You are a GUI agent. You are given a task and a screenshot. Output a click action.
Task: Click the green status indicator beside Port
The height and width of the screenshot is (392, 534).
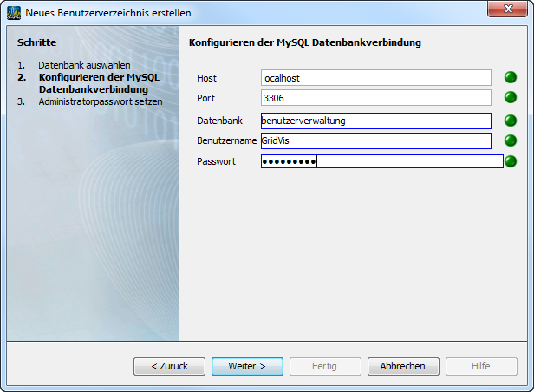(x=510, y=98)
